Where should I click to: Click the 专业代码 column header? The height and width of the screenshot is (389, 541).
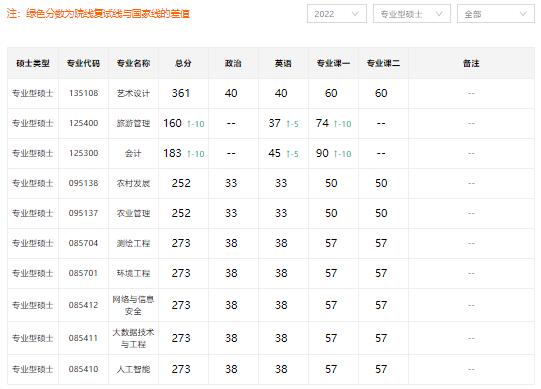[x=83, y=63]
